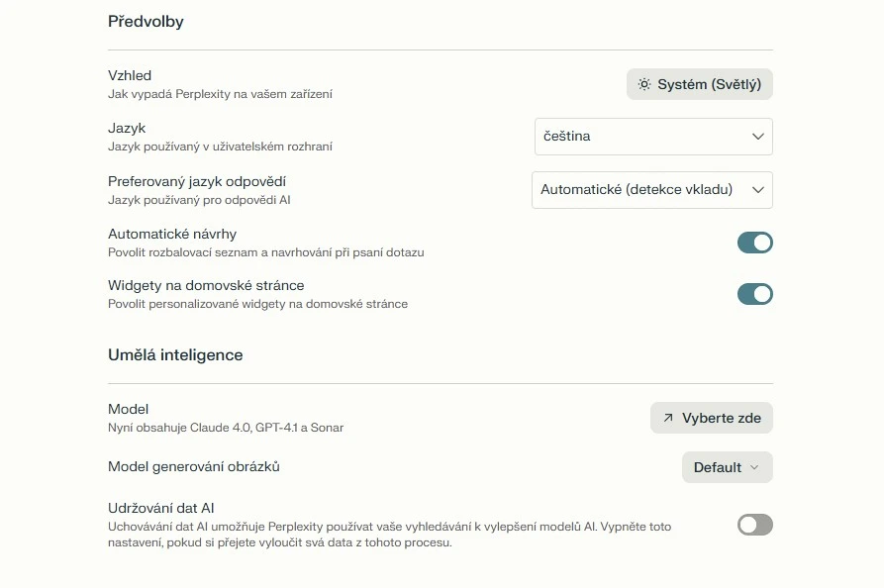Click the Model setting label
Viewport: 884px width, 588px height.
(x=128, y=409)
